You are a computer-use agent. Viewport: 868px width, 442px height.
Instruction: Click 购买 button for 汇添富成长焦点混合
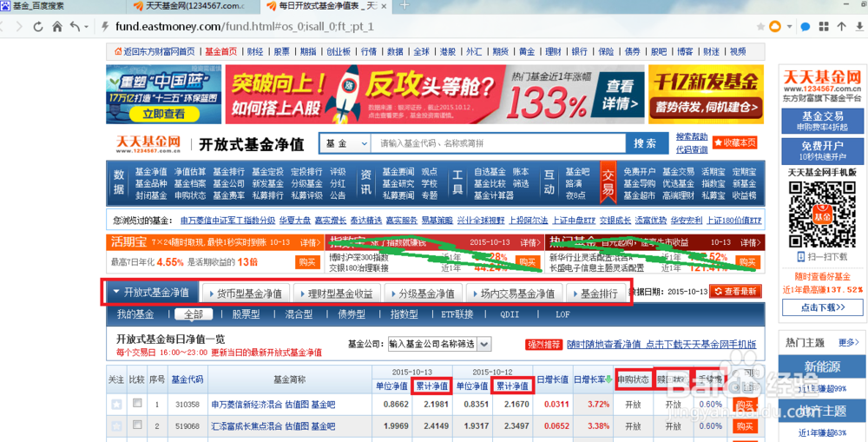pyautogui.click(x=745, y=426)
